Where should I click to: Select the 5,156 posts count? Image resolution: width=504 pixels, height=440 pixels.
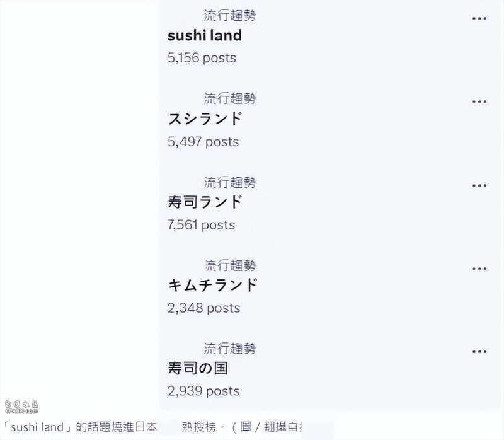coord(202,58)
